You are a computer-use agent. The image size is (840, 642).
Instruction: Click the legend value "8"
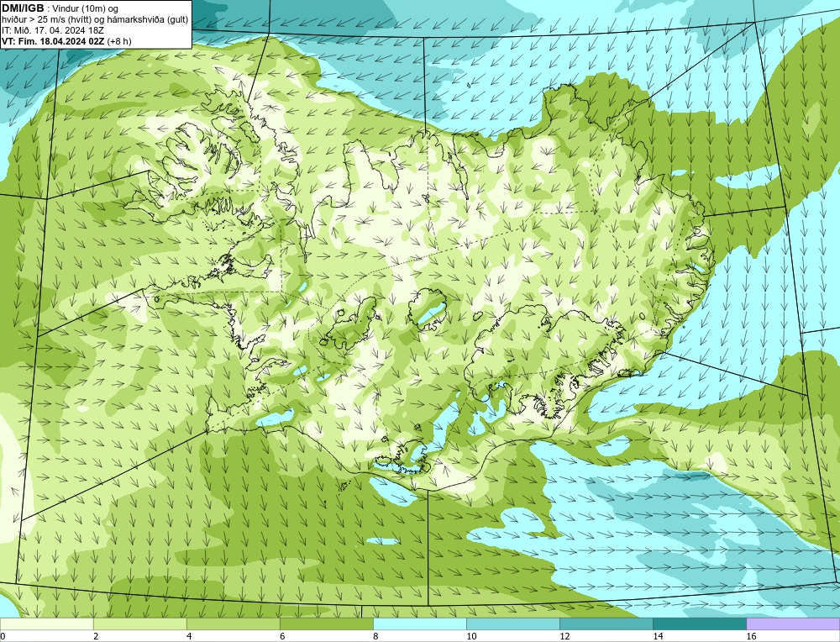(375, 636)
